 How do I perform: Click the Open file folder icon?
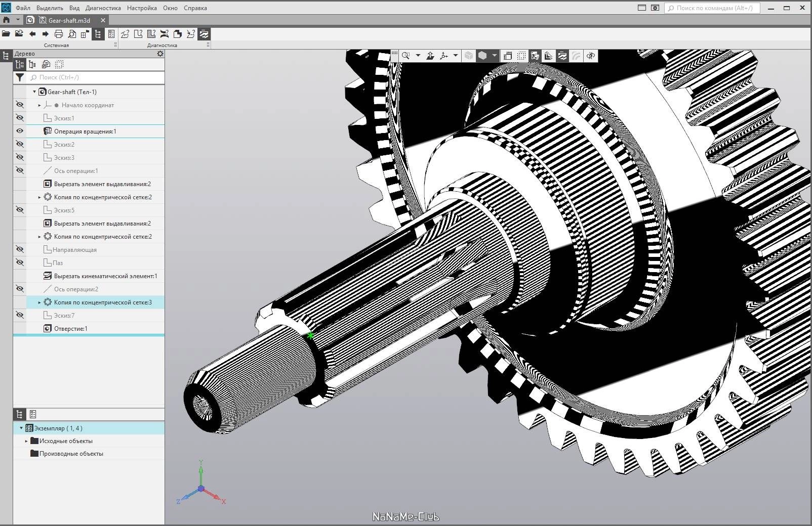tap(6, 34)
